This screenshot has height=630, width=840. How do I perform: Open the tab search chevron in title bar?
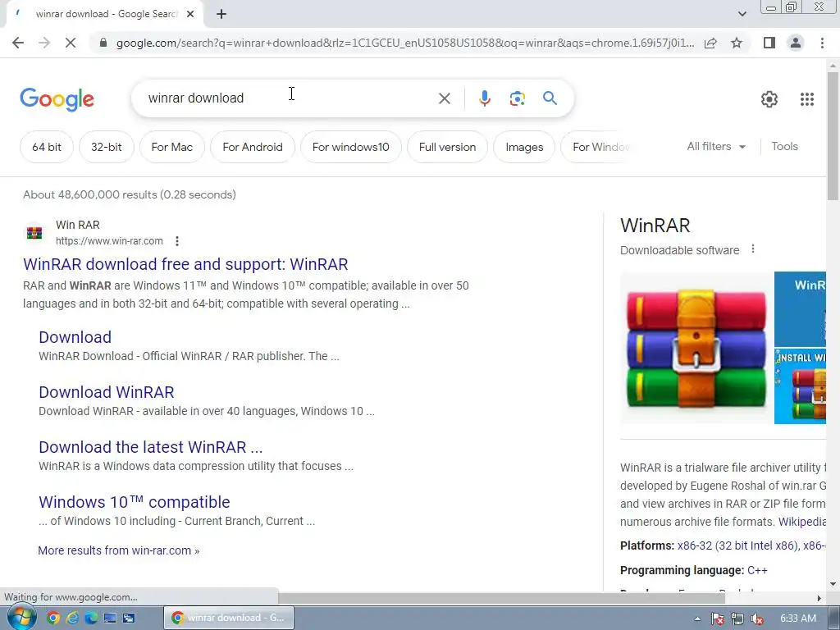(x=742, y=14)
